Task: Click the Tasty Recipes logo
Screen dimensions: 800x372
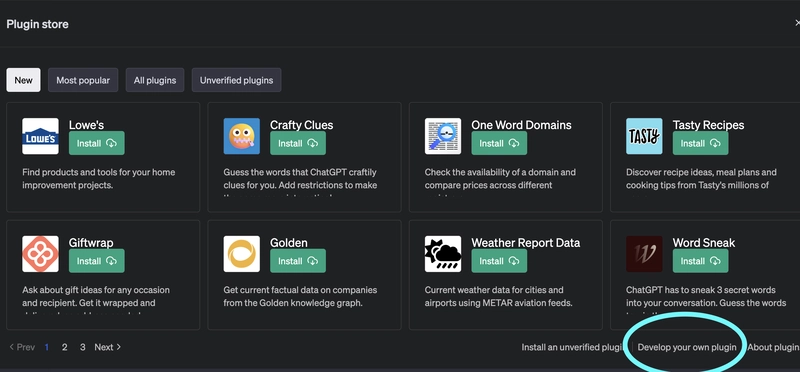Action: point(644,136)
